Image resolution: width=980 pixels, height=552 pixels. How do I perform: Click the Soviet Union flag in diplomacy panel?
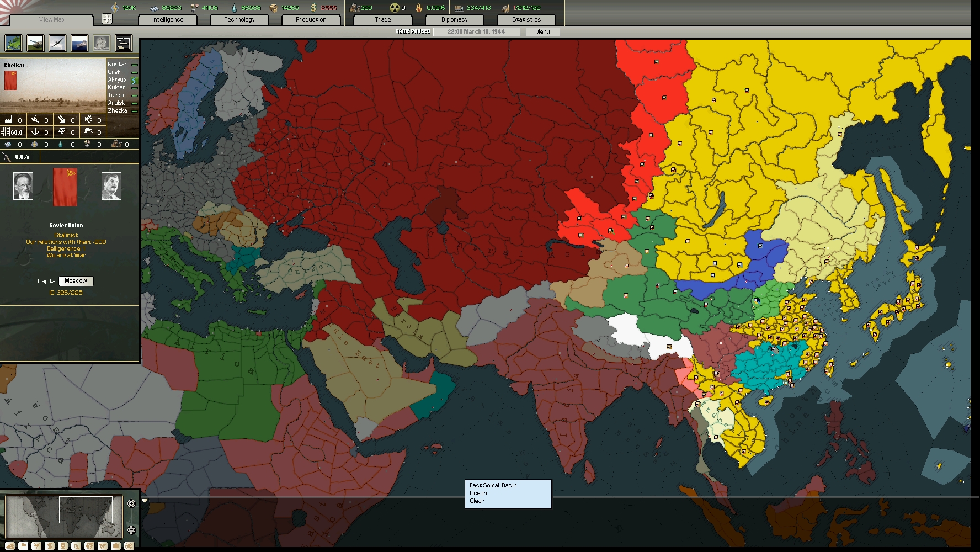click(65, 187)
